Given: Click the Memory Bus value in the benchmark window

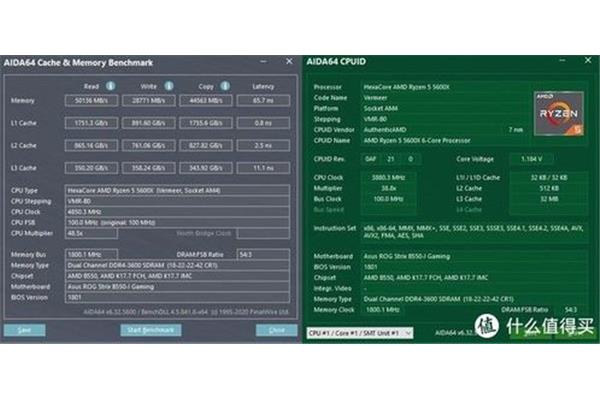Looking at the screenshot, I should (x=91, y=255).
